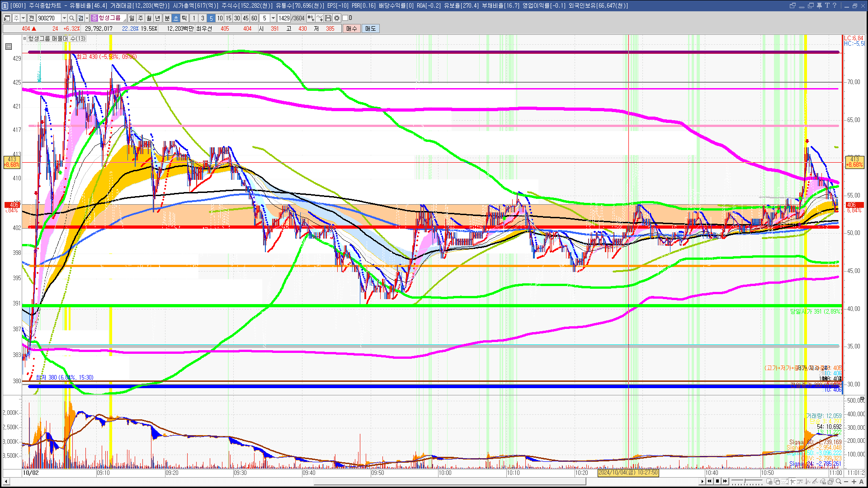Click the stop playback button
The width and height of the screenshot is (868, 488).
tap(717, 481)
